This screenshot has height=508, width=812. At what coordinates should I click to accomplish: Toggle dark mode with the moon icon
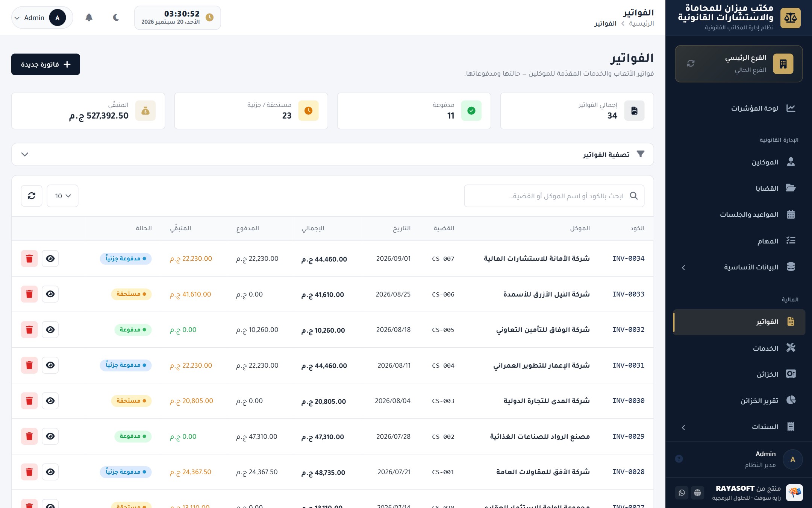[x=116, y=18]
